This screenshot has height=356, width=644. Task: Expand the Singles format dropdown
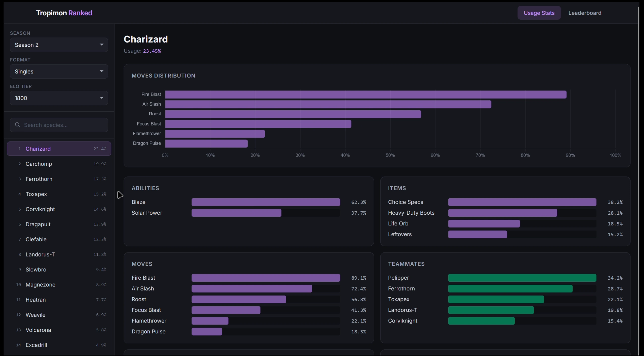59,72
